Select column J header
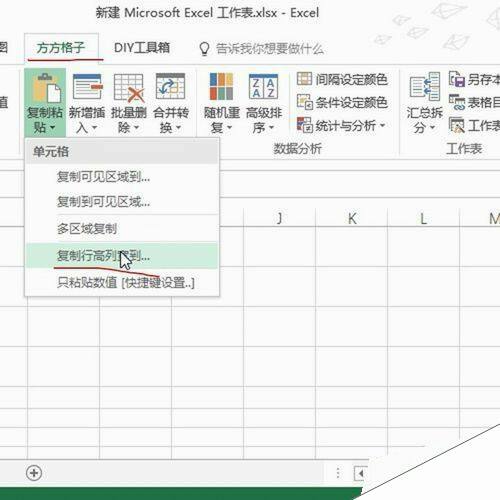The width and height of the screenshot is (500, 500). (x=280, y=218)
